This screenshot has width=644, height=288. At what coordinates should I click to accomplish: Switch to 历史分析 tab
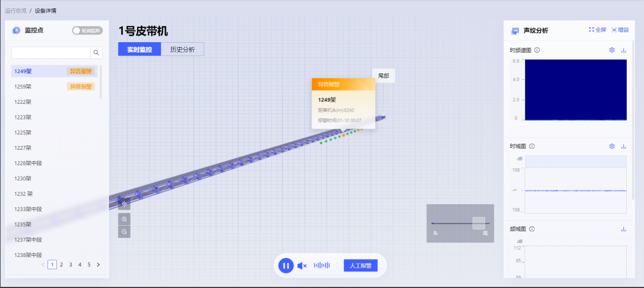182,49
